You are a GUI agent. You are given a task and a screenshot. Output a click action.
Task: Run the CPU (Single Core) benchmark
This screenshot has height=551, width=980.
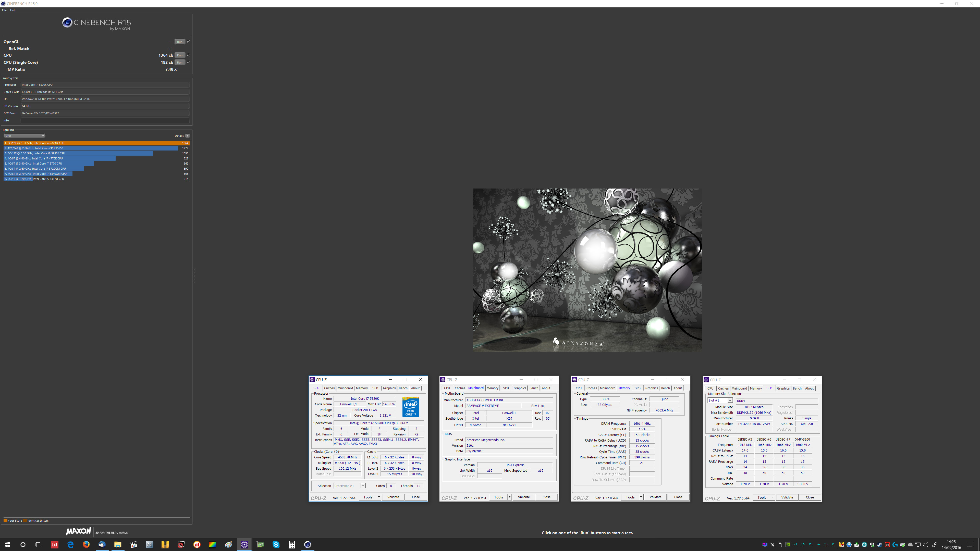click(x=180, y=62)
